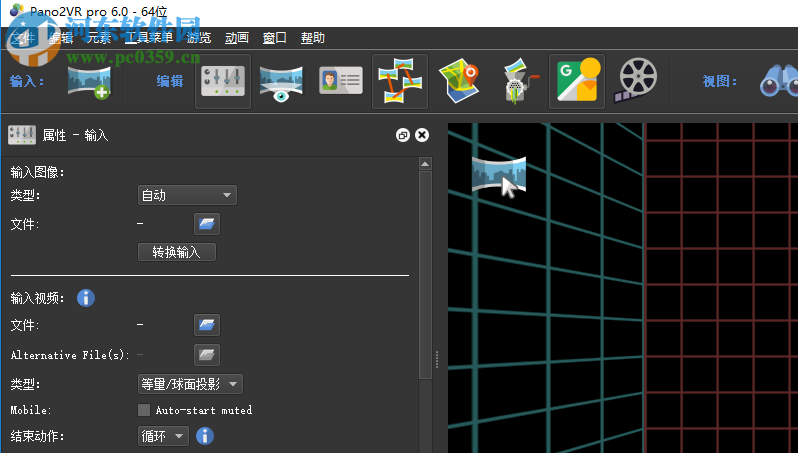Open the 元素 menu
The image size is (798, 453).
(x=99, y=38)
